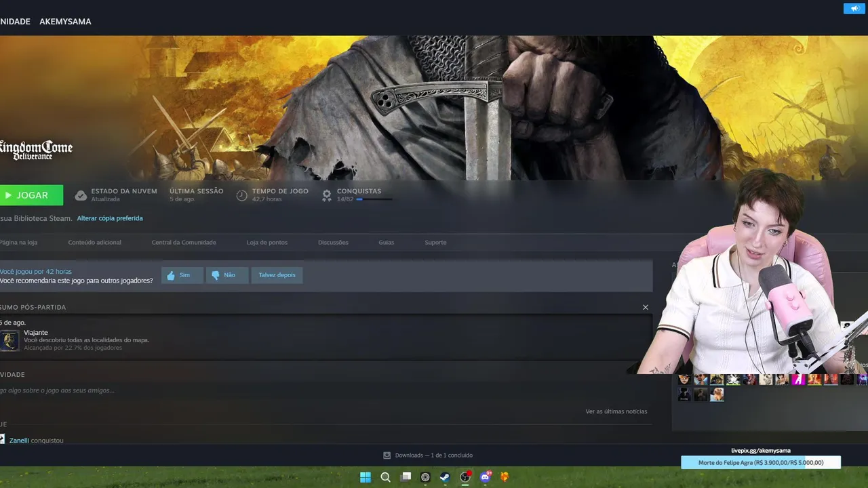Switch to the Guias tab
The image size is (868, 488).
coord(387,242)
